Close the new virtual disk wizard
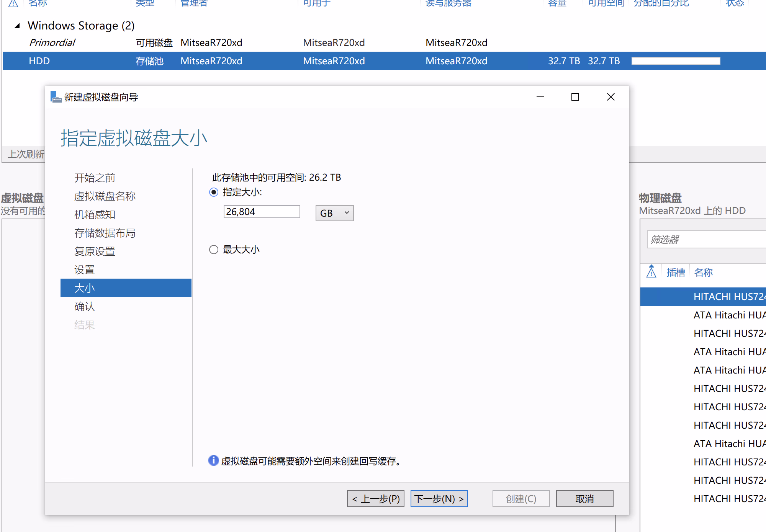766x532 pixels. coord(611,97)
